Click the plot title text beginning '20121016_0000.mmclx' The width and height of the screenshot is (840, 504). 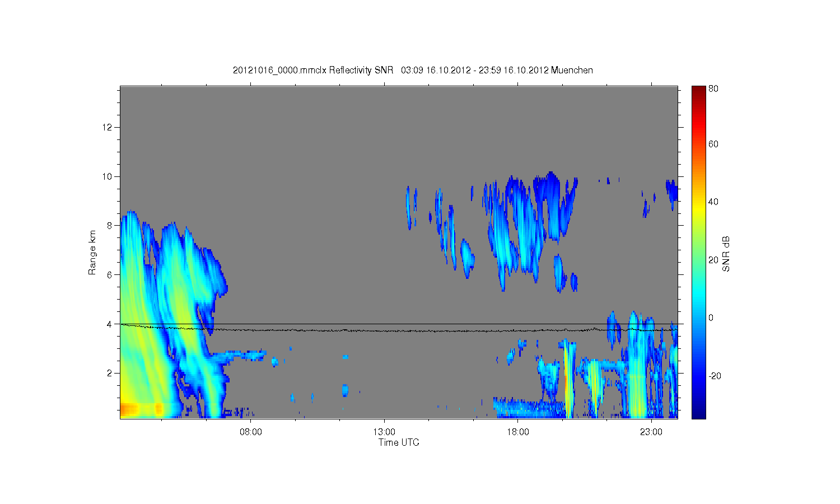[413, 70]
